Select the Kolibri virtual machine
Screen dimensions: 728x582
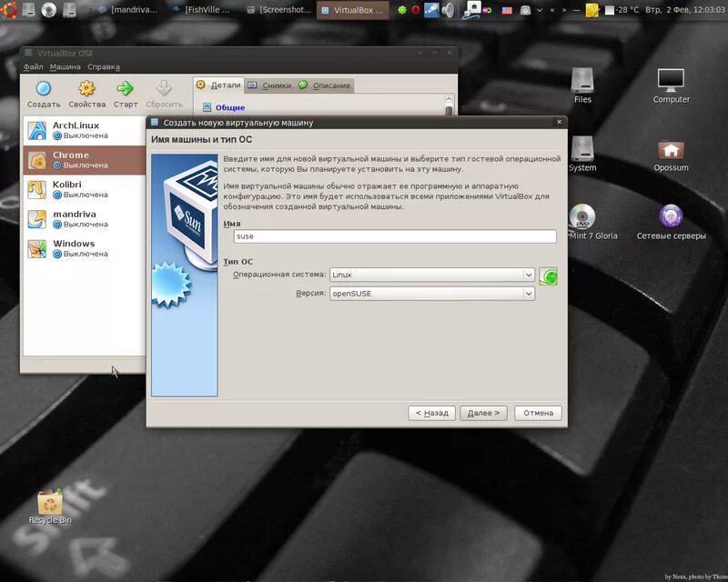pyautogui.click(x=85, y=189)
